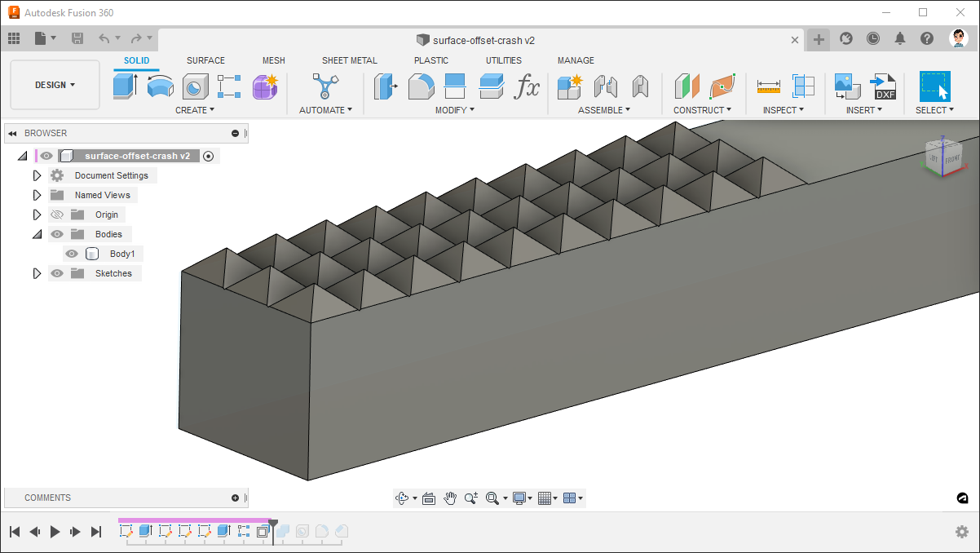Open the Comments panel

[x=47, y=498]
